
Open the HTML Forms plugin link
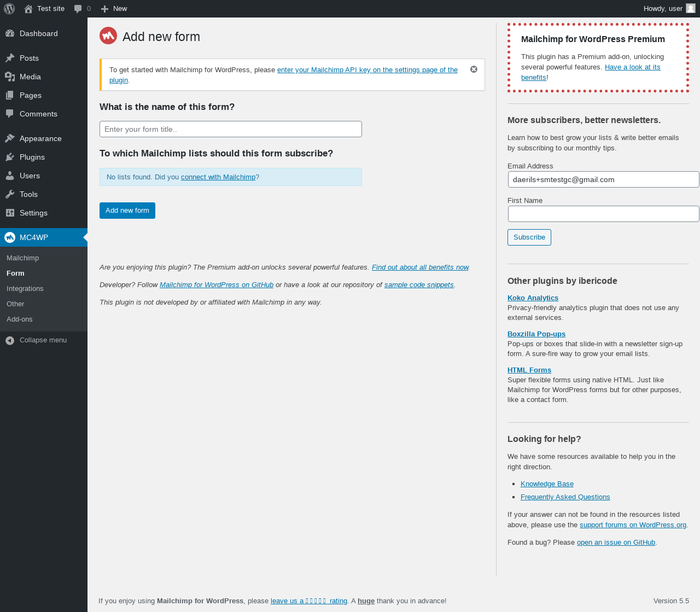(x=529, y=370)
